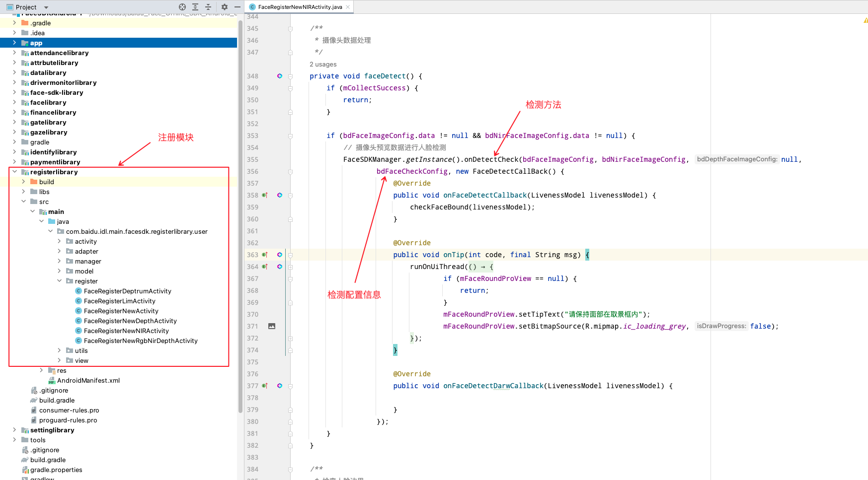This screenshot has height=480, width=868.
Task: Close the FaceRegisterNewNIRActivity.java tab
Action: pyautogui.click(x=348, y=7)
